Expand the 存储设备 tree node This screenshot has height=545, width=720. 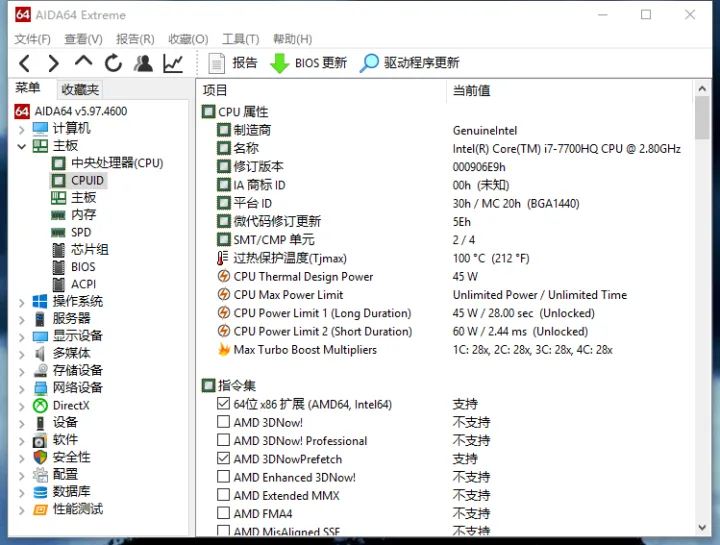(x=22, y=371)
